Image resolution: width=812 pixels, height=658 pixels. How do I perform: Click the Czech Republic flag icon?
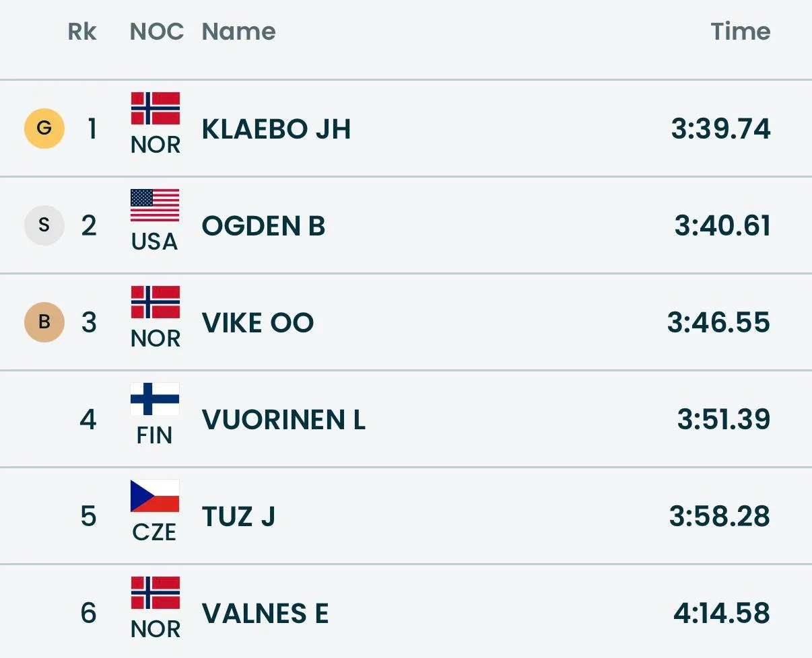[155, 497]
